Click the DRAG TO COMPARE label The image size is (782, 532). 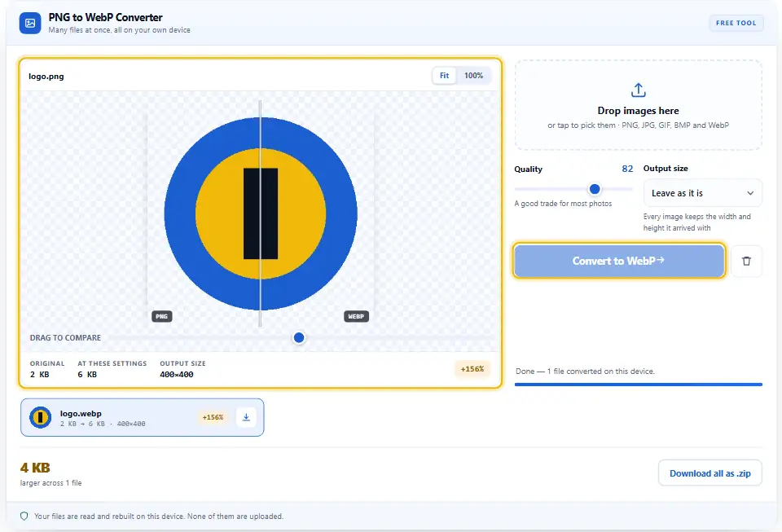65,338
